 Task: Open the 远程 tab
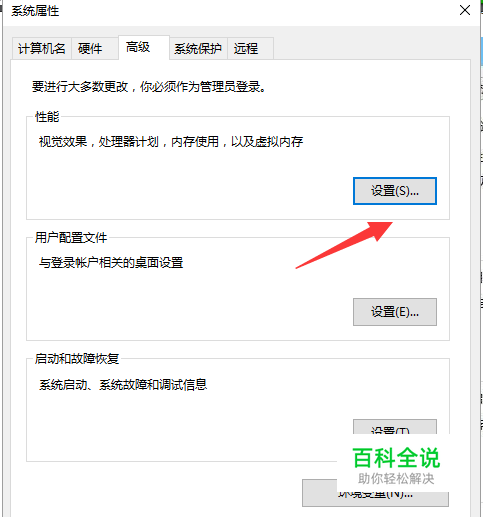tap(250, 49)
